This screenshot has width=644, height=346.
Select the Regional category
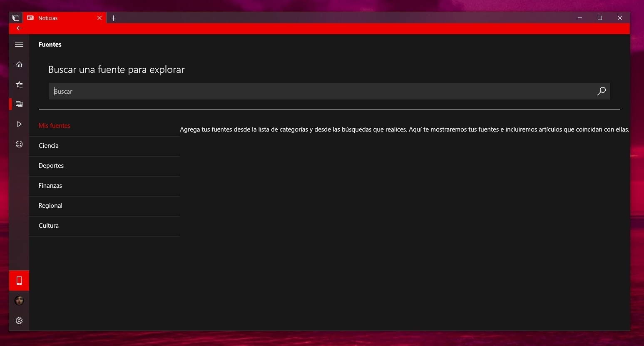pos(50,205)
